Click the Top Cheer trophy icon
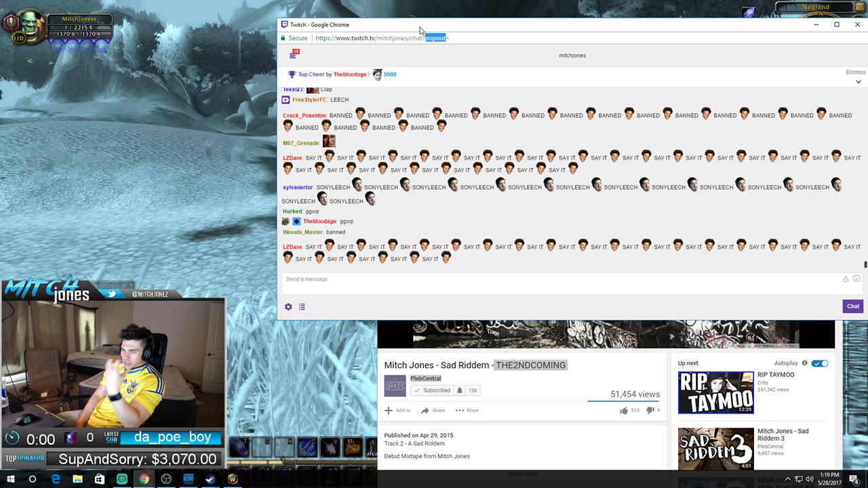Screen dimensions: 868x488 (292, 75)
